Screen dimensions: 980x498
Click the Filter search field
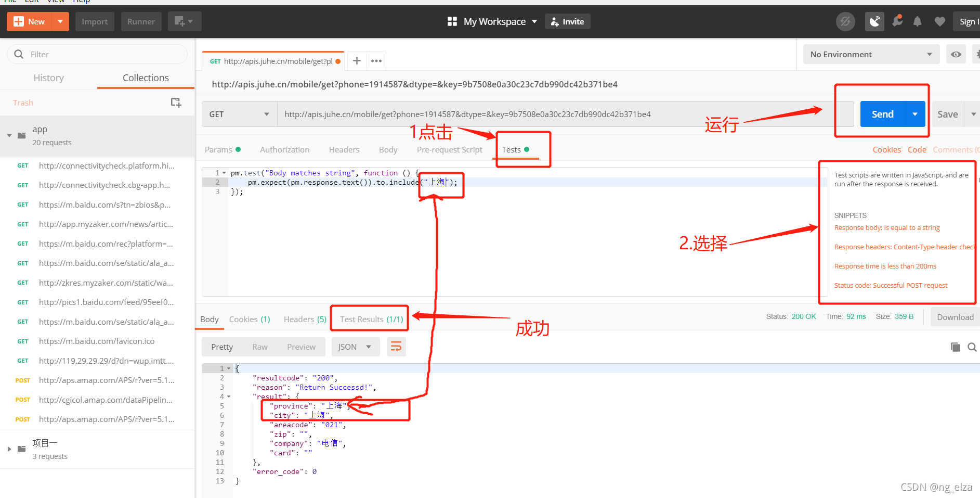(97, 54)
